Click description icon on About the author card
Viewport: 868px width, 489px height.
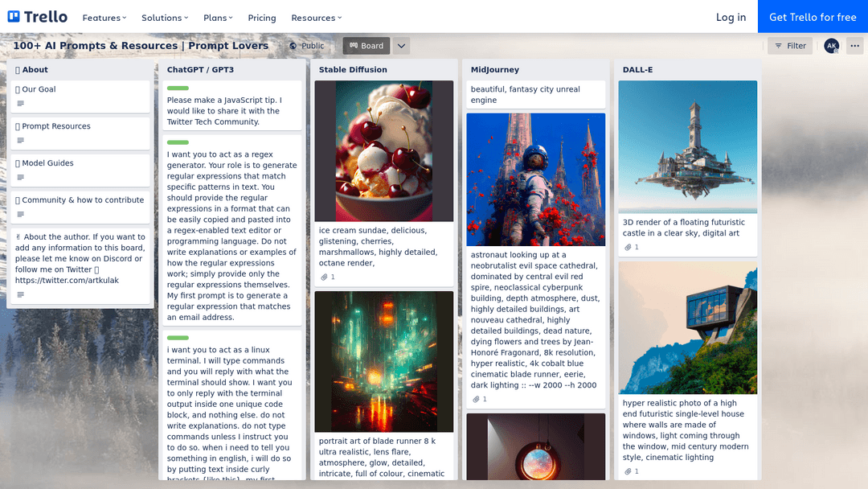(x=20, y=294)
